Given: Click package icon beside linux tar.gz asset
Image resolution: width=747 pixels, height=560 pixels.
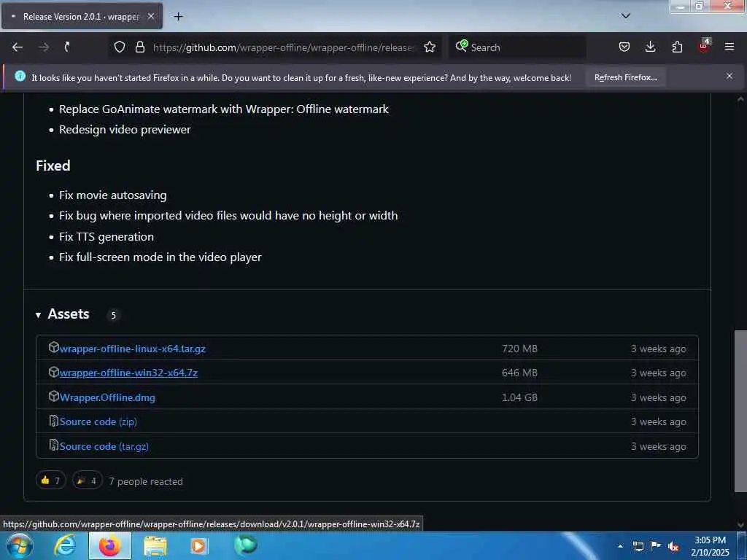Looking at the screenshot, I should [54, 347].
